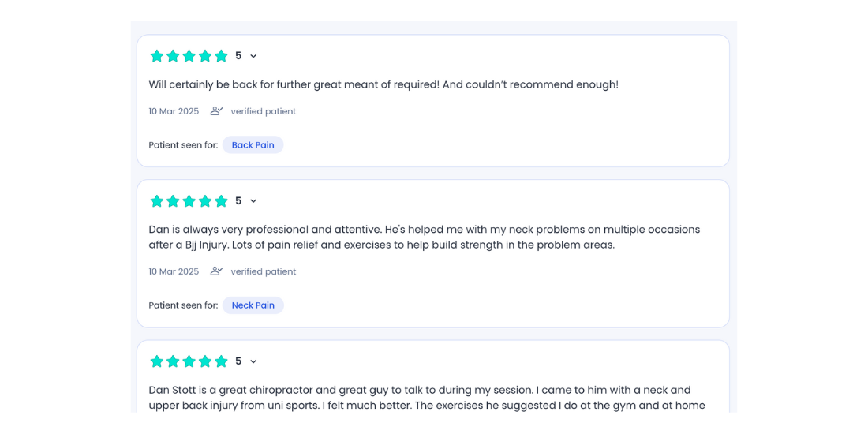This screenshot has height=434, width=868.
Task: Click first star in the first review
Action: click(157, 56)
